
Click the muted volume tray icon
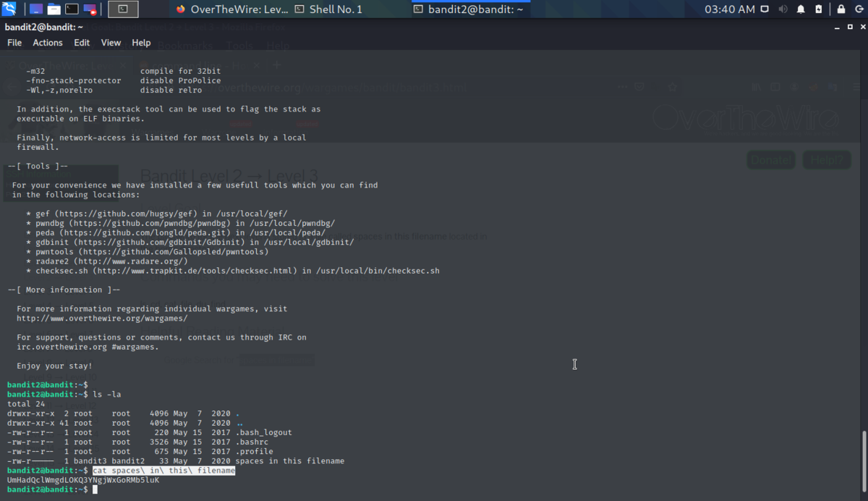point(784,9)
